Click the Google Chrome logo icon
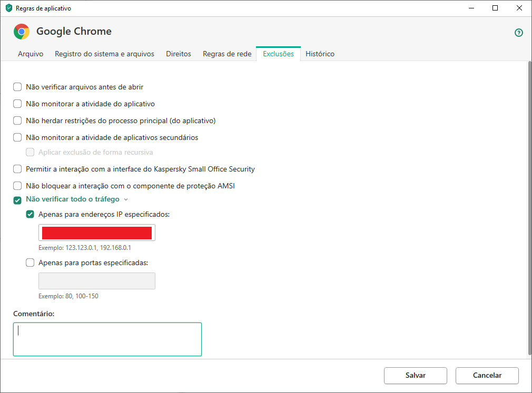The height and width of the screenshot is (393, 532). [22, 32]
